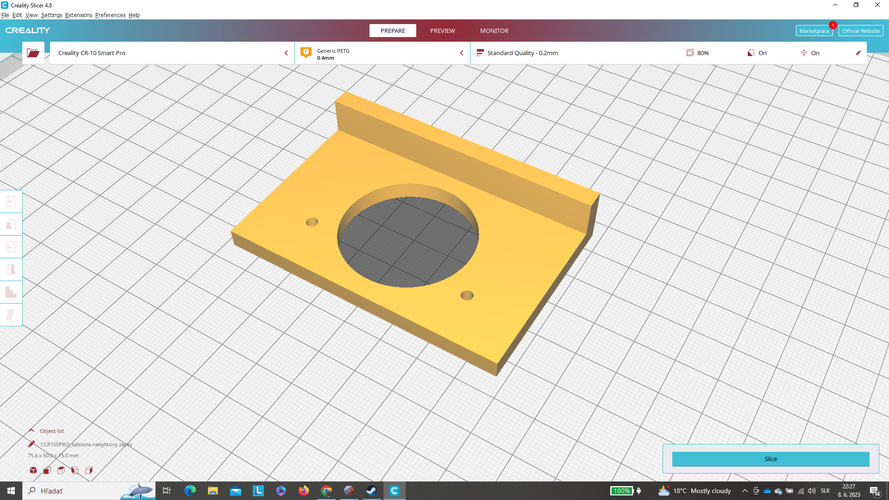Switch to the PREVIEW tab
889x500 pixels.
click(x=442, y=31)
